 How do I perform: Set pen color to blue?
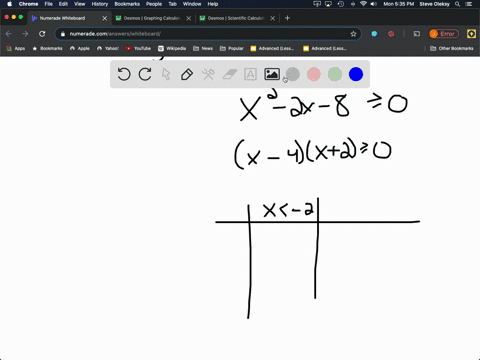coord(356,74)
